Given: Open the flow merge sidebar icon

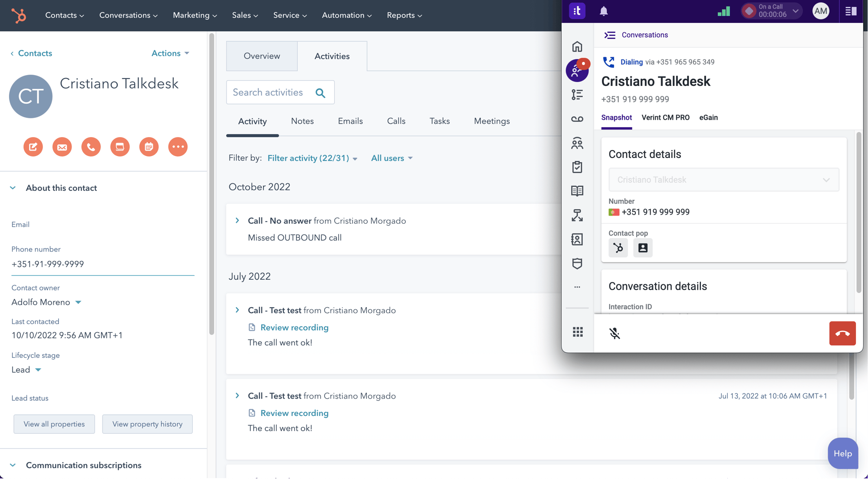Looking at the screenshot, I should pos(577,215).
